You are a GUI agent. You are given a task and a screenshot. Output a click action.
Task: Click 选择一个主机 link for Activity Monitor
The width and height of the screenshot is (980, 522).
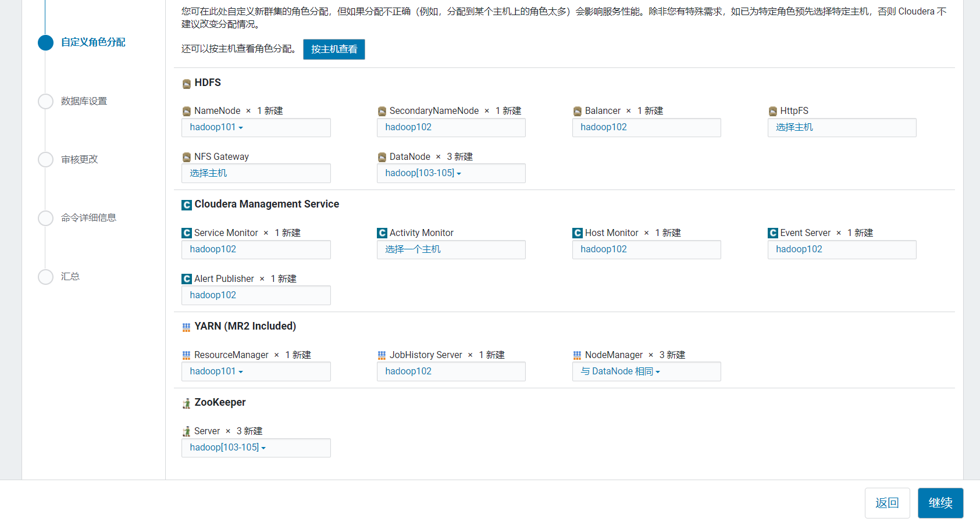(413, 249)
